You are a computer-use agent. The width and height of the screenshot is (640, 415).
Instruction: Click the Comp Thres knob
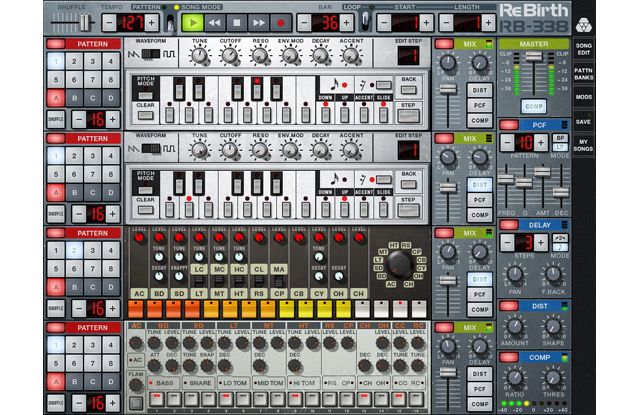coord(553,378)
